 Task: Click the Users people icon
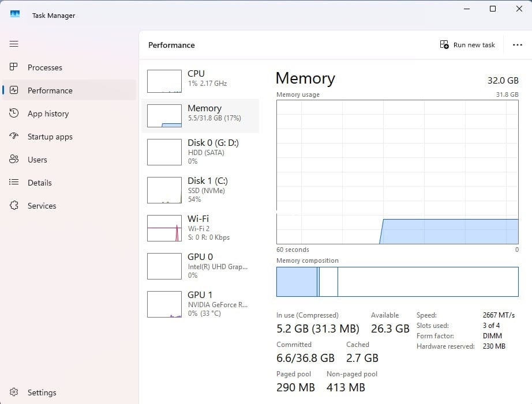pyautogui.click(x=14, y=160)
